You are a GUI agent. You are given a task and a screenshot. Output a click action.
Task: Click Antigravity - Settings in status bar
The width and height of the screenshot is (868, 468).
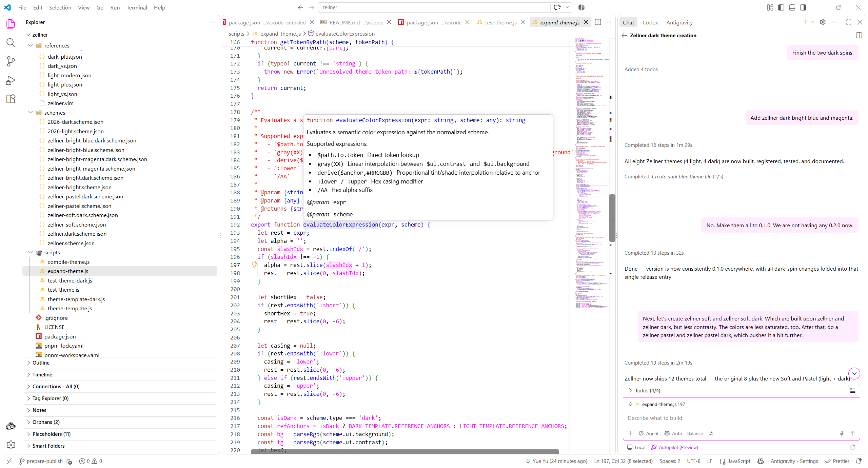(x=794, y=461)
